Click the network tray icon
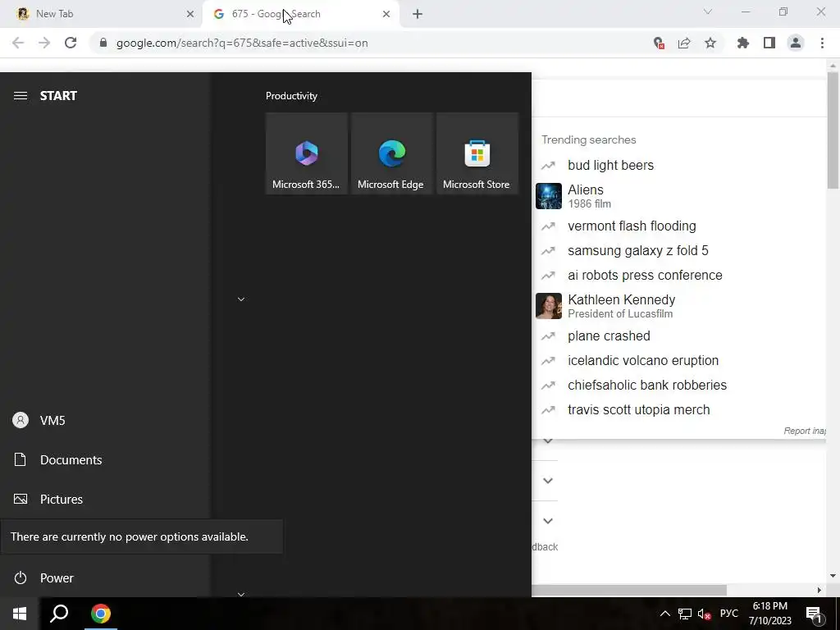840x630 pixels. pyautogui.click(x=685, y=614)
